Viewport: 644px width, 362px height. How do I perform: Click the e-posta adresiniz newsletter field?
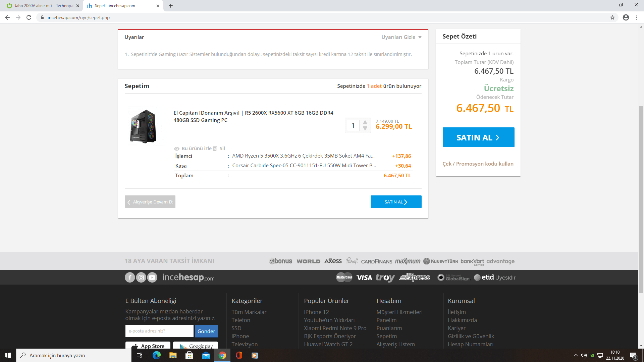tap(159, 331)
